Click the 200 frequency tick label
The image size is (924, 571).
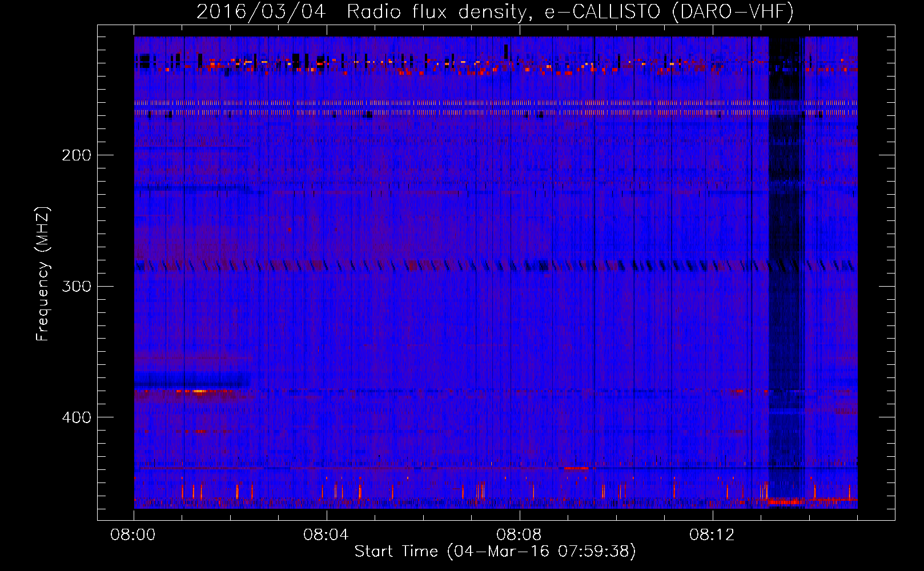tap(77, 155)
